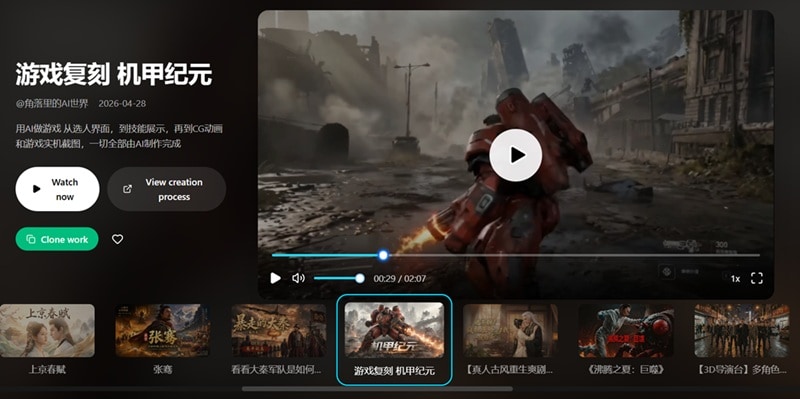Click the 《沸腾之夏：巨噬 caption text
The width and height of the screenshot is (800, 399).
[626, 369]
